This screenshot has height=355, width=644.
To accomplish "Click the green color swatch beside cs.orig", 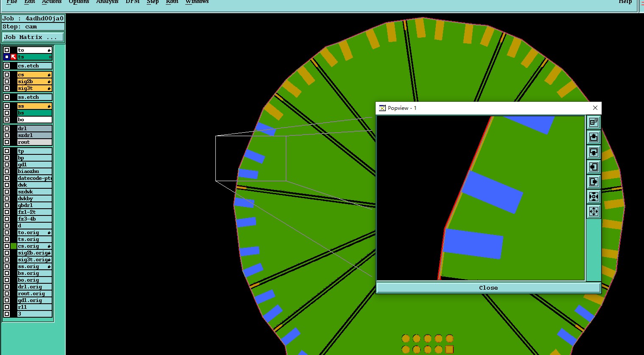I will [x=14, y=246].
